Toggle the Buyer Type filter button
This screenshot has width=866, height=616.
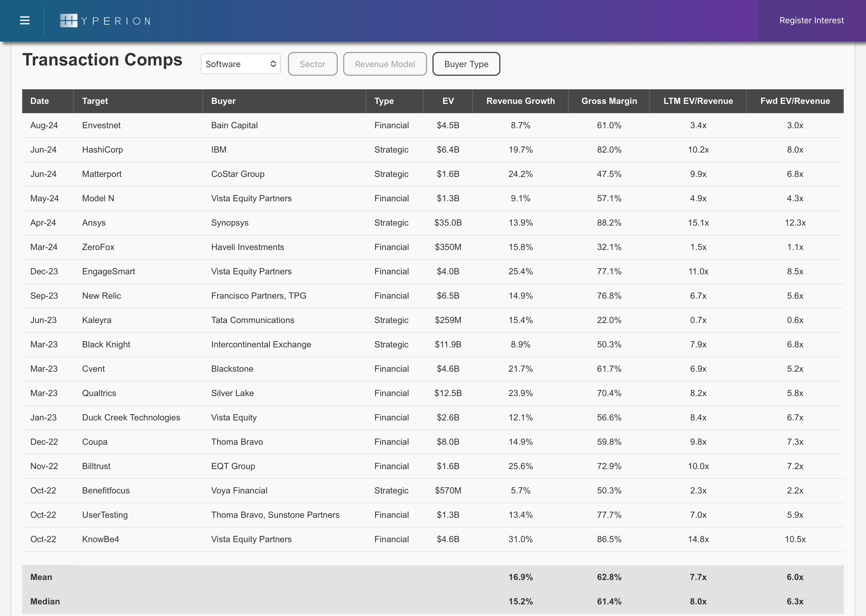coord(466,64)
